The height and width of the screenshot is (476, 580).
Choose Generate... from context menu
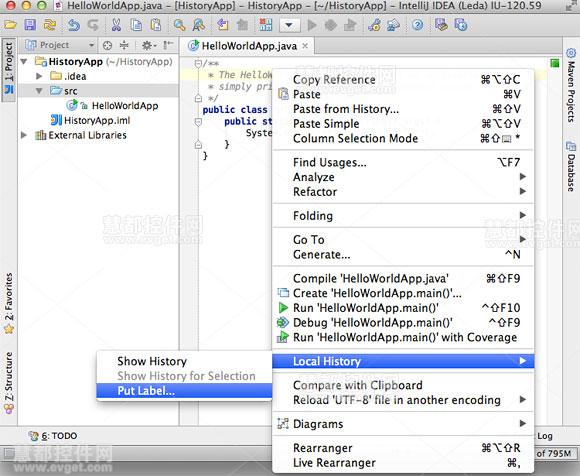(403, 254)
